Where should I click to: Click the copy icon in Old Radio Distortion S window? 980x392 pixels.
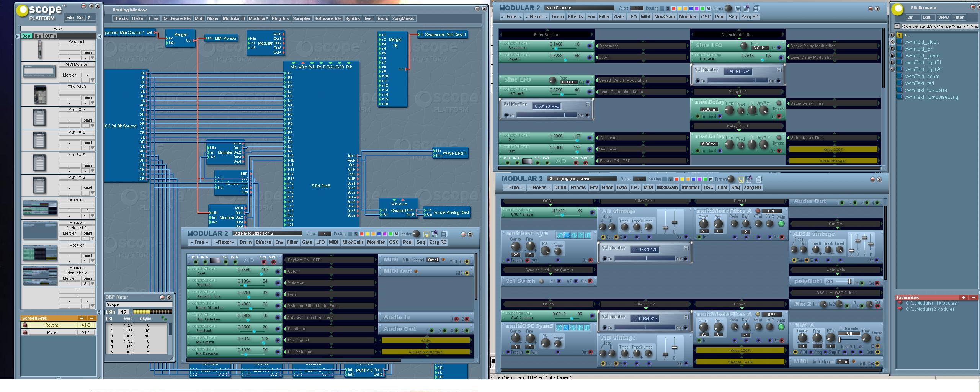[444, 234]
